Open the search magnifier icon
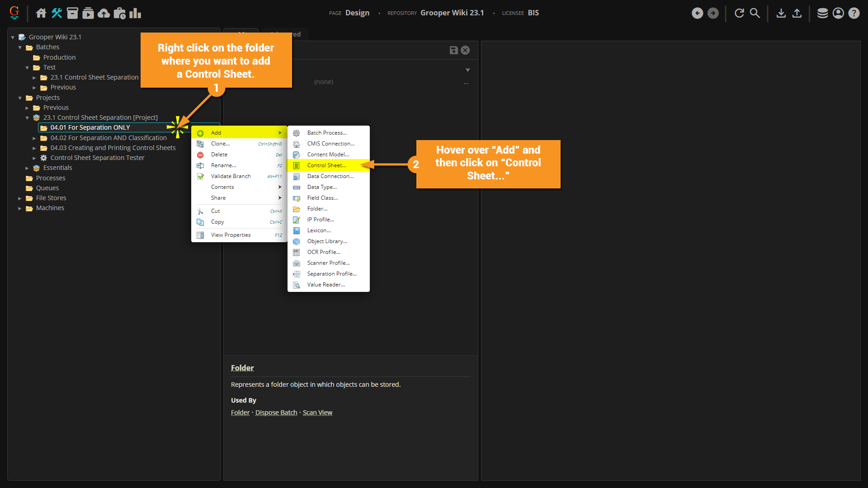 point(755,13)
